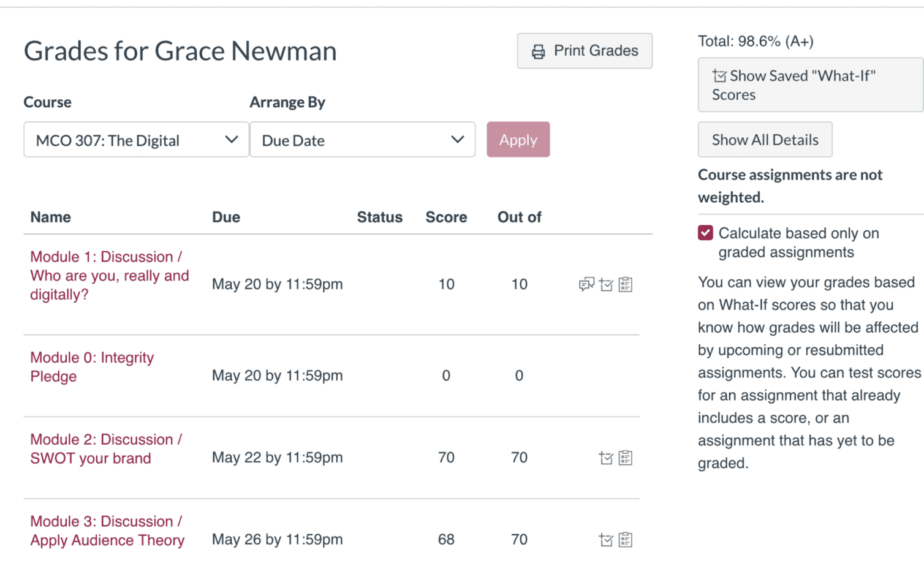Image resolution: width=924 pixels, height=566 pixels.
Task: Select Show All Details
Action: click(x=765, y=140)
